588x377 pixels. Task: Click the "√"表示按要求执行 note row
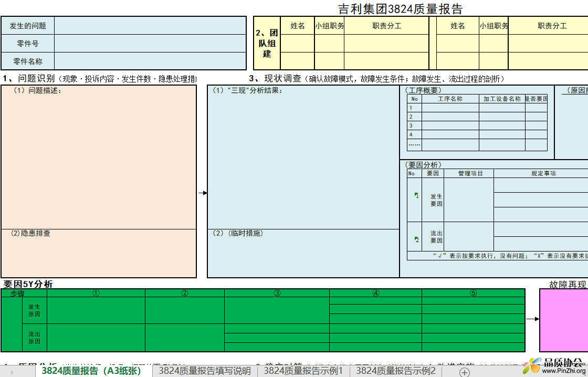(x=498, y=256)
